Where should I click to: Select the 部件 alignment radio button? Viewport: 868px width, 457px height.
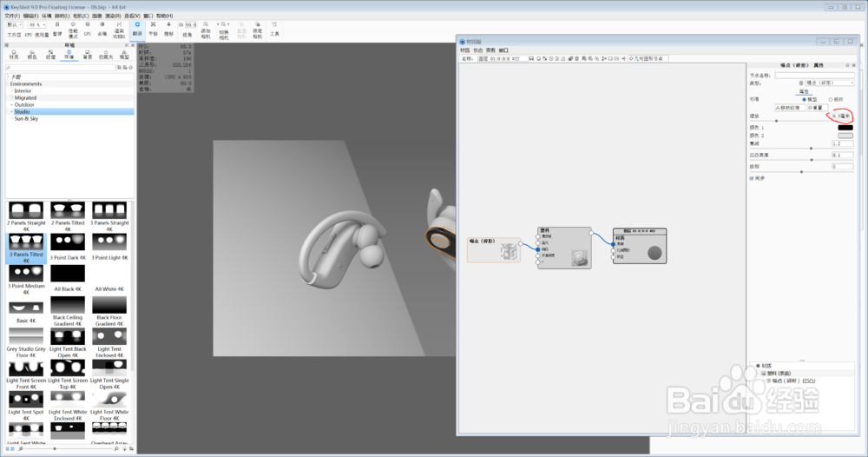point(831,100)
